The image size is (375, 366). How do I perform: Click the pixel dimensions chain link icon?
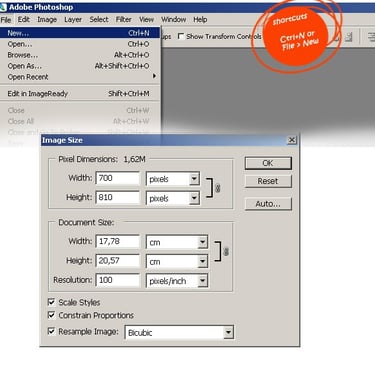tap(218, 188)
